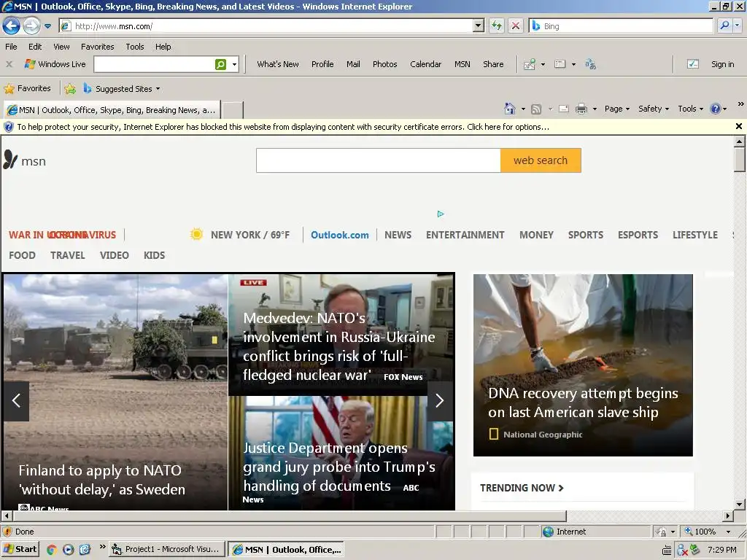Viewport: 747px width, 560px height.
Task: Advance to the next carousel story
Action: 439,400
